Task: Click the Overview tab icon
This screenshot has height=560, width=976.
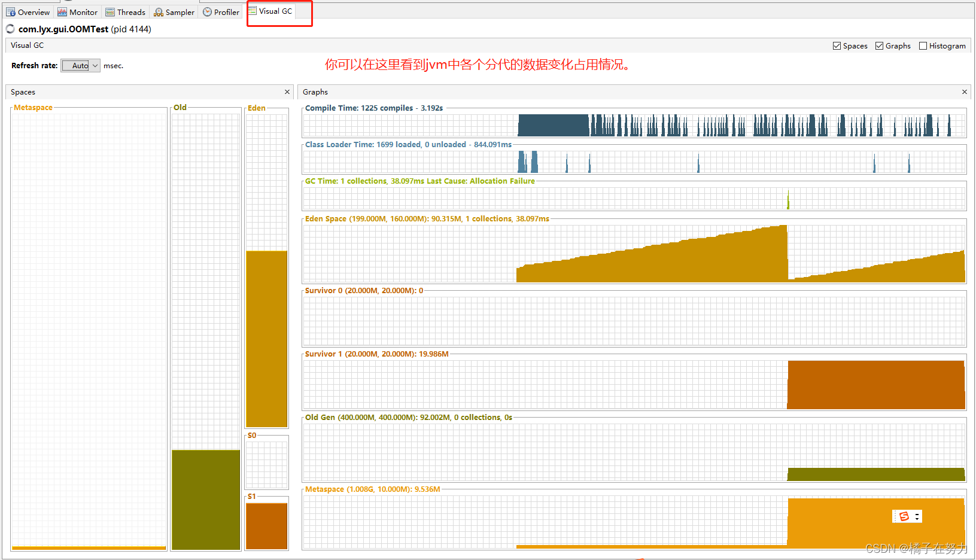Action: (11, 12)
